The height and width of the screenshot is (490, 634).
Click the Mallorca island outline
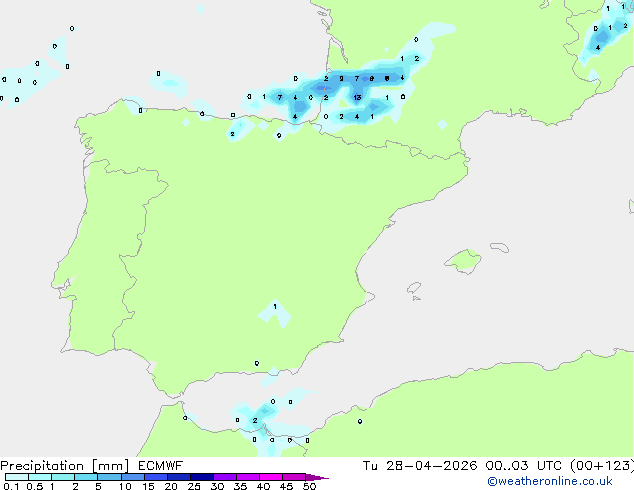point(463,261)
